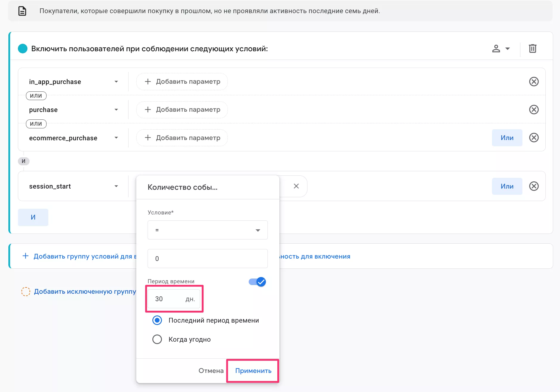Open the Условие operator dropdown
The width and height of the screenshot is (560, 392).
(208, 230)
